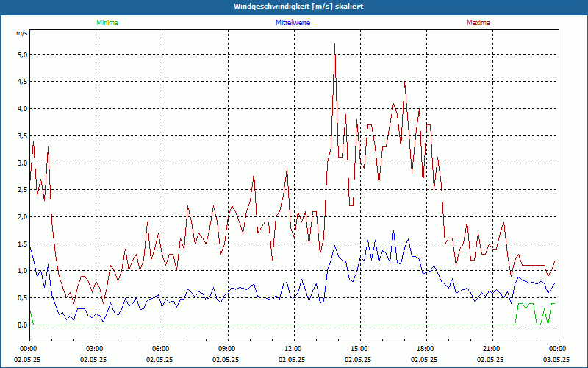Click the '2,0' y-axis value
Image resolution: width=588 pixels, height=368 pixels.
pyautogui.click(x=23, y=216)
